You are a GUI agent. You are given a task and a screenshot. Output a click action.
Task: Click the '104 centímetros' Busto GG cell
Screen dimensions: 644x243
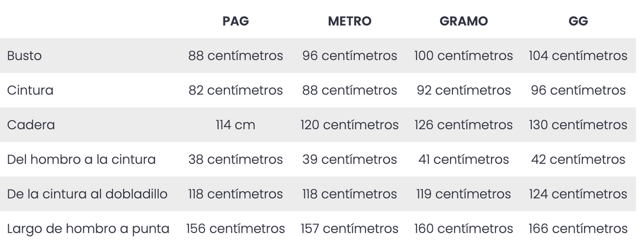click(578, 56)
